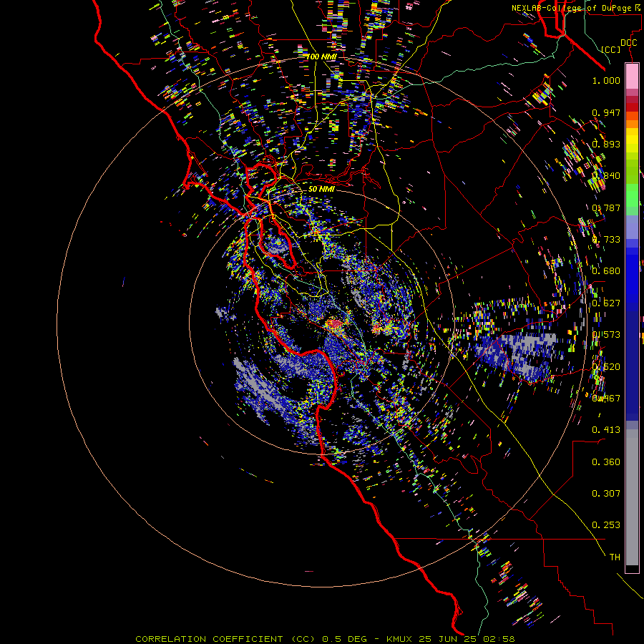This screenshot has height=644, width=644.
Task: Click the 0.680 scale value
Action: point(606,271)
